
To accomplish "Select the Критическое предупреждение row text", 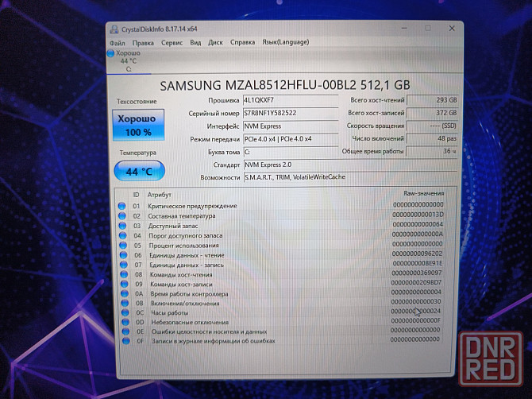I will coord(192,206).
